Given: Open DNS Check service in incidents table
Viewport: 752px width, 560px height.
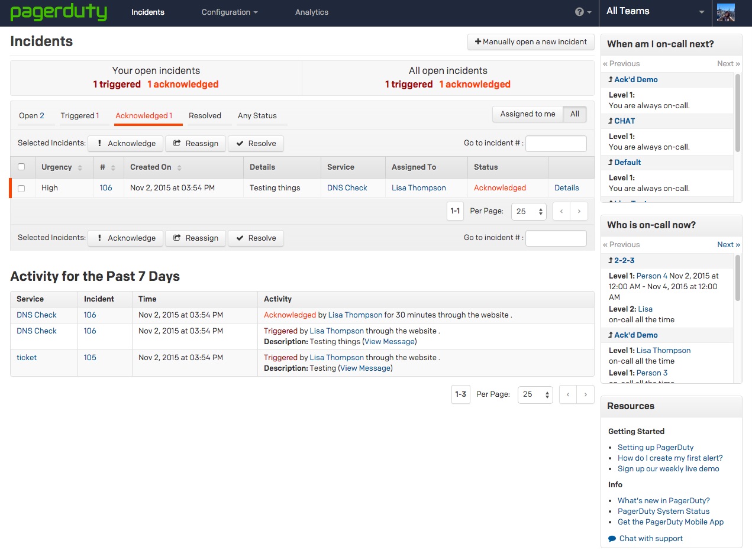Looking at the screenshot, I should pyautogui.click(x=347, y=188).
